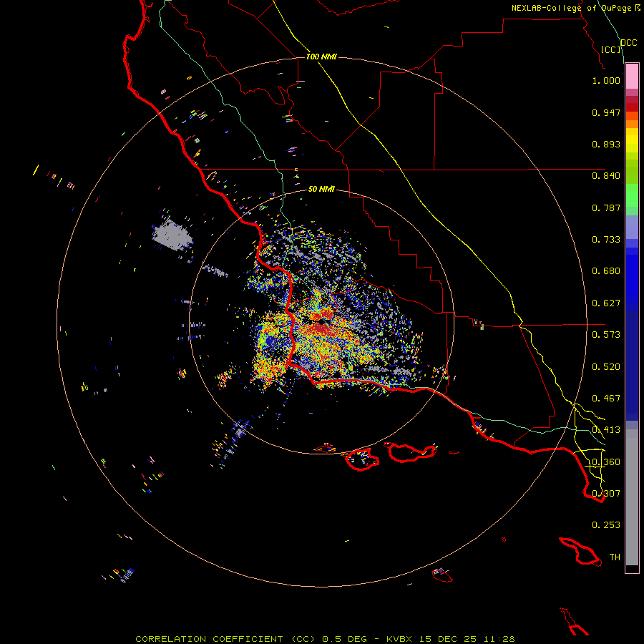
Task: Click the 1.000 scale value
Action: click(606, 80)
